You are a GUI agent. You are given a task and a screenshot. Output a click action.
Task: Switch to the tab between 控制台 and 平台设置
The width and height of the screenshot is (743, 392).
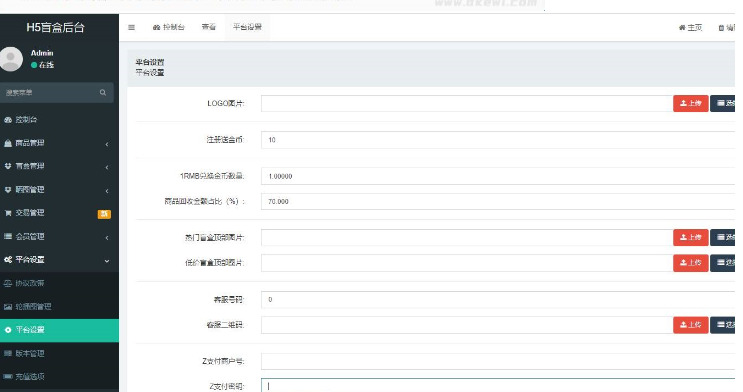coord(208,27)
